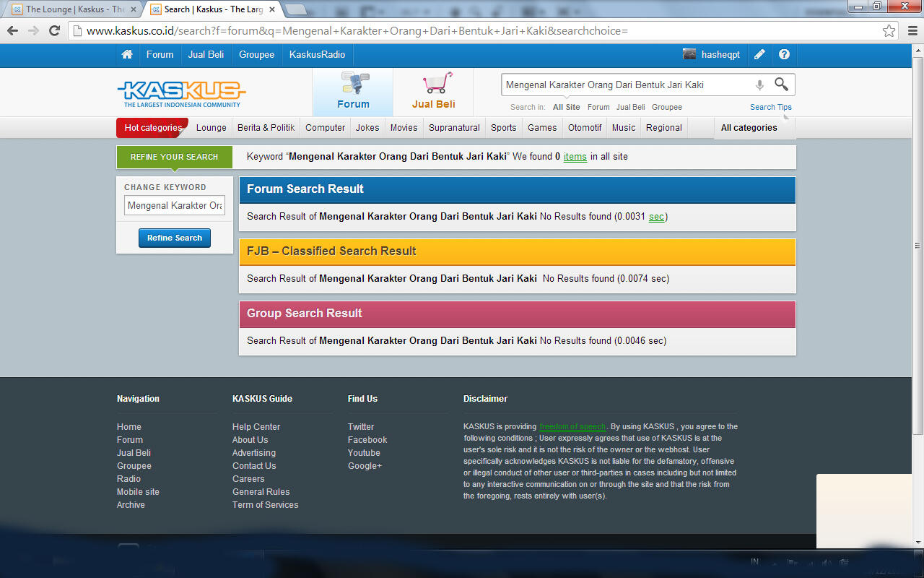Close the Search | Kaskus tab
924x578 pixels.
click(x=272, y=9)
